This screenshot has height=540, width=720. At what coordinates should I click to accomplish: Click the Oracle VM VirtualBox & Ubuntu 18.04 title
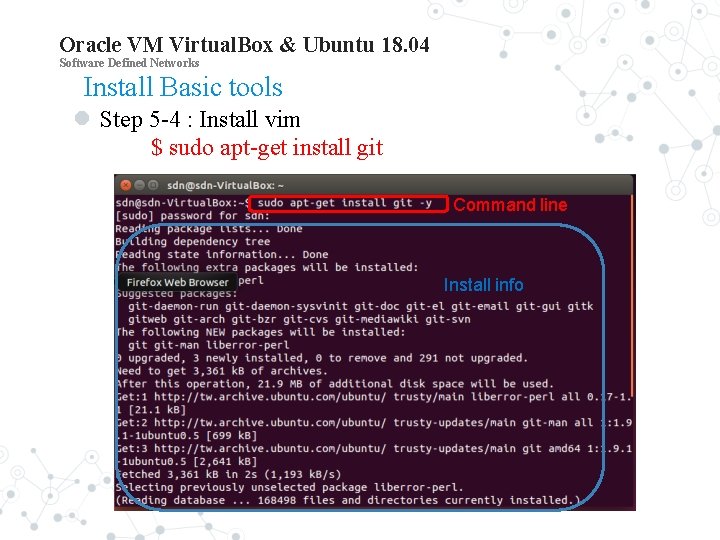(244, 45)
